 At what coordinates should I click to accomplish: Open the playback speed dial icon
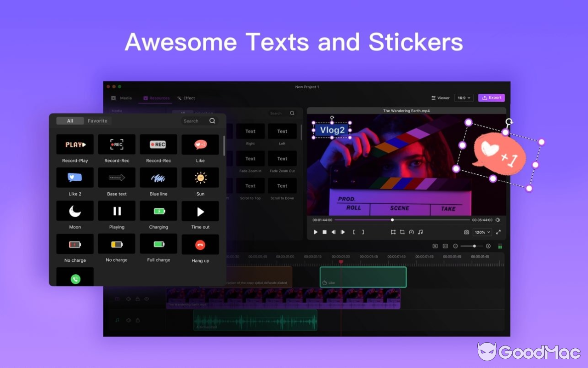[x=411, y=232]
